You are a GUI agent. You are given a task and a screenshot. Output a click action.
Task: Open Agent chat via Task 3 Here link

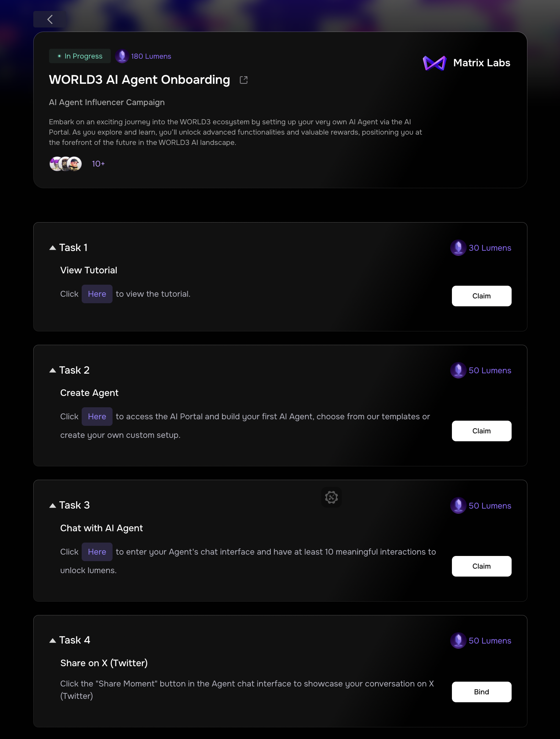(97, 552)
